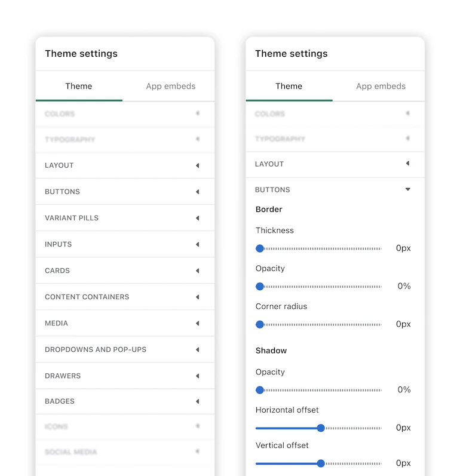Image resolution: width=460 pixels, height=476 pixels.
Task: Expand the Layout arrow in left panel
Action: (x=198, y=165)
